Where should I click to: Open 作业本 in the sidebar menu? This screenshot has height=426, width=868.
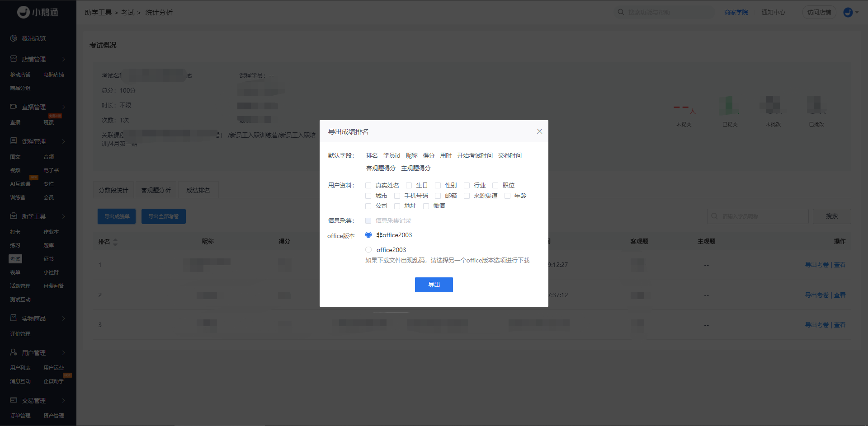pos(51,232)
